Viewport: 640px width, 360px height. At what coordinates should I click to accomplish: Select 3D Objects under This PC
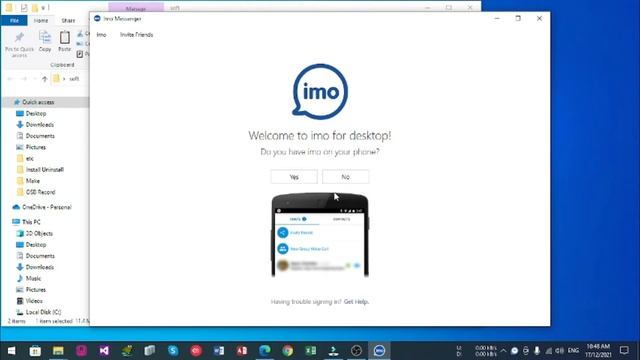coord(39,233)
